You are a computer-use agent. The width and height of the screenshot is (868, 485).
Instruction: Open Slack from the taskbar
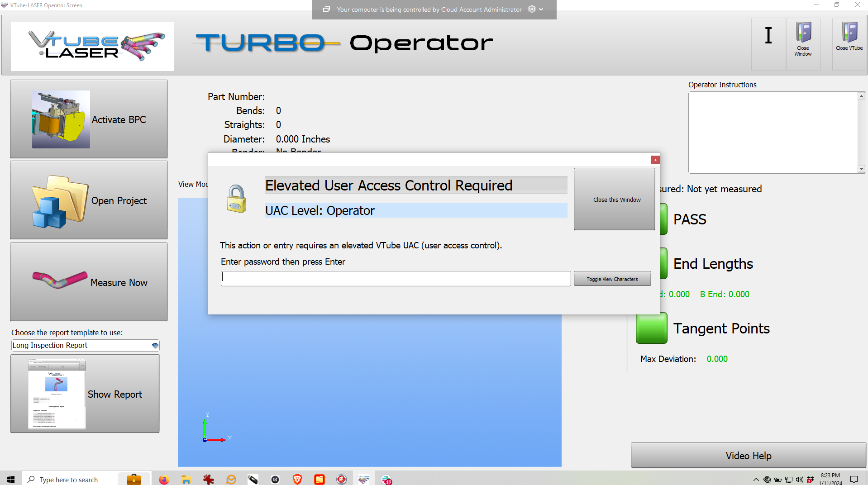(x=386, y=479)
